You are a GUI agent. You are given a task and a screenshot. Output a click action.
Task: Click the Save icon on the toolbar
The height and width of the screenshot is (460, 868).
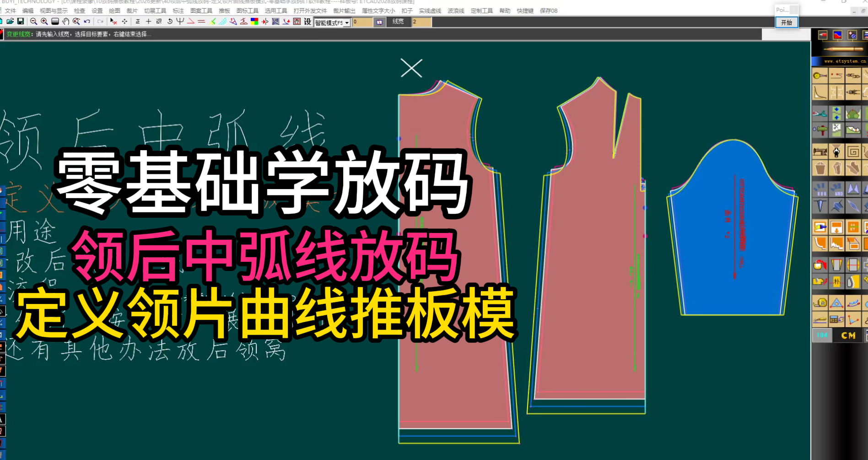pyautogui.click(x=21, y=21)
